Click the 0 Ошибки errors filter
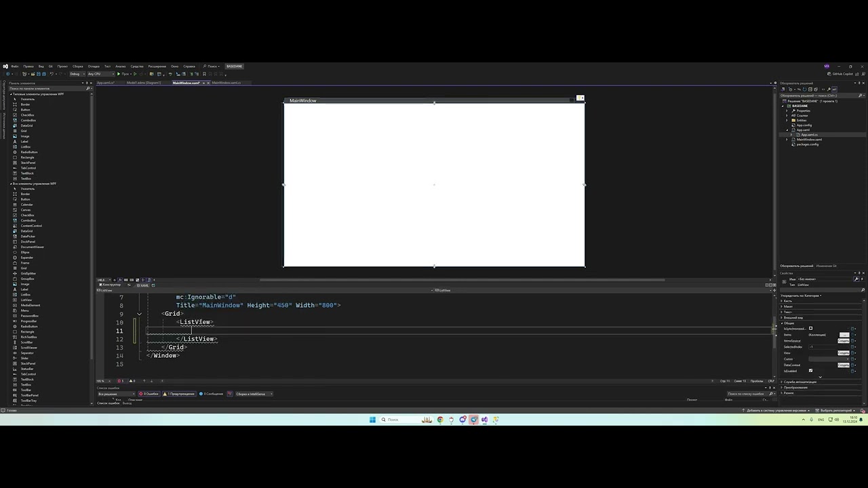The width and height of the screenshot is (868, 488). tap(149, 394)
